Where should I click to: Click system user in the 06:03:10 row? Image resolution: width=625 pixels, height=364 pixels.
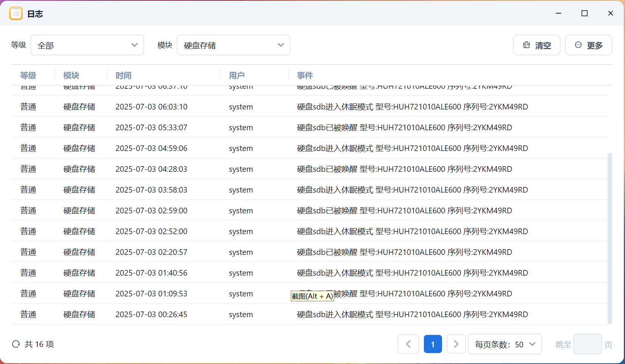click(241, 107)
